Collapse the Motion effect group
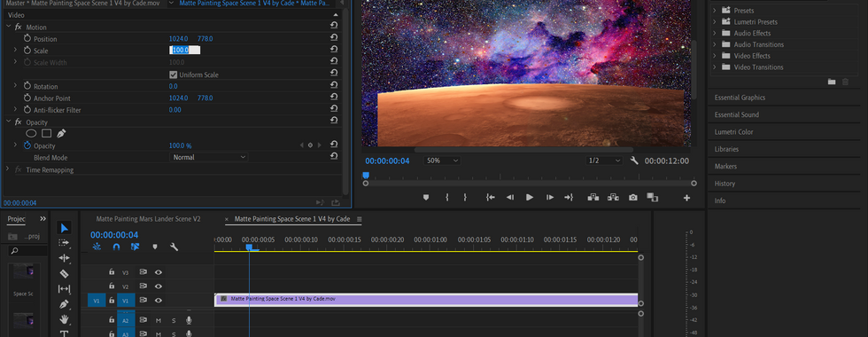This screenshot has width=868, height=337. [x=8, y=27]
